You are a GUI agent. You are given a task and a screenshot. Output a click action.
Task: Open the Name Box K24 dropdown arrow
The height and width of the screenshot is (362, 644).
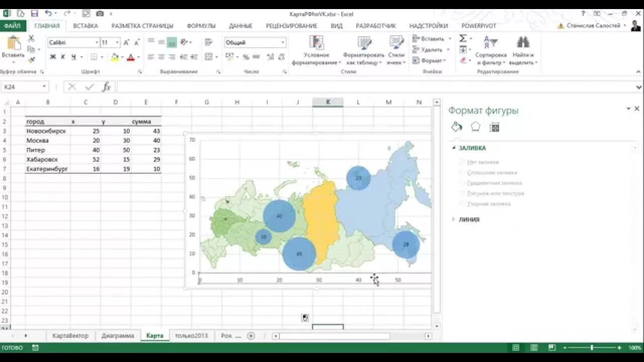[44, 87]
